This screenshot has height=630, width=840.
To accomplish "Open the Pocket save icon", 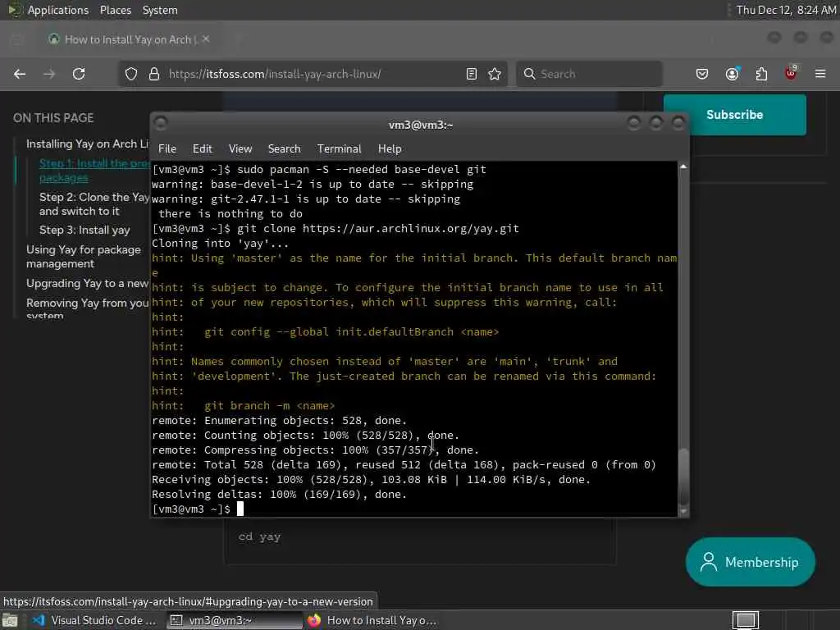I will pos(702,74).
